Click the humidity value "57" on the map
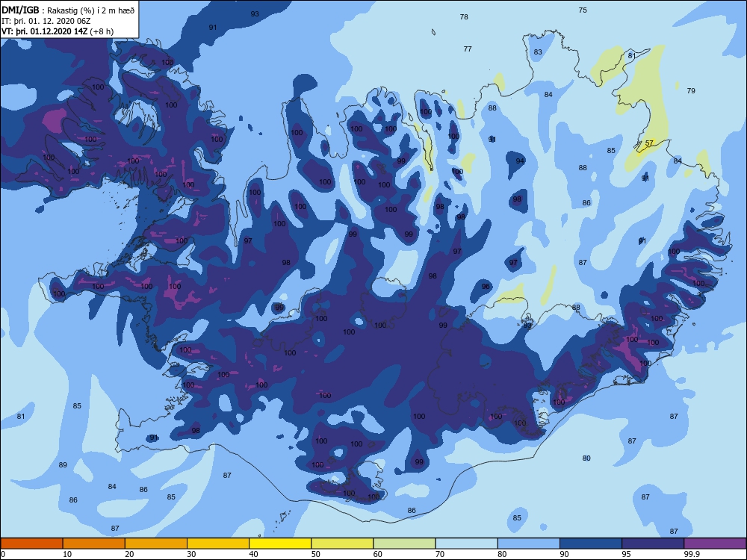The width and height of the screenshot is (747, 560). [649, 143]
